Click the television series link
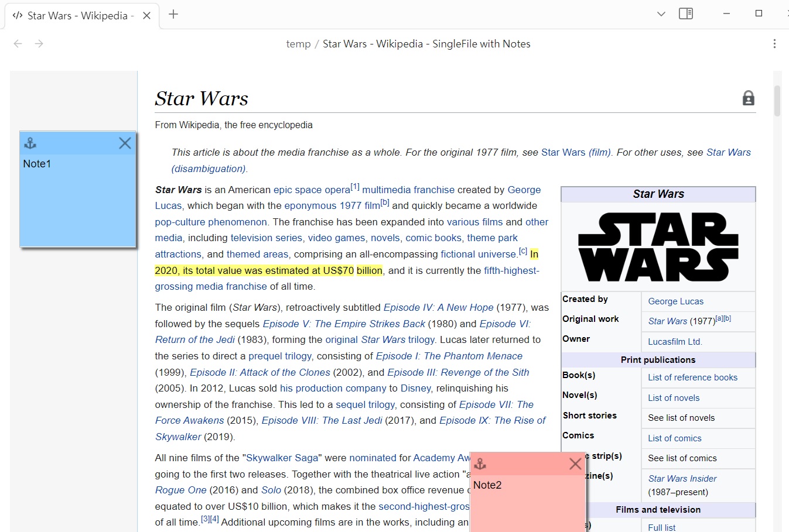789x532 pixels. click(267, 238)
